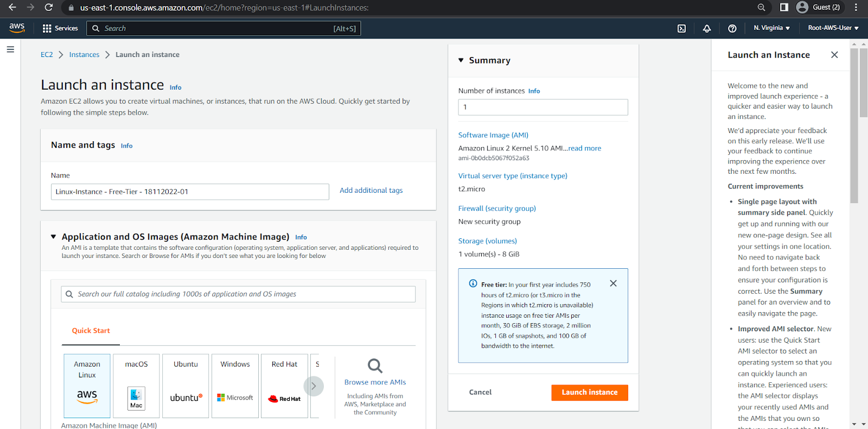Click Info next to Application and OS Images

(301, 237)
